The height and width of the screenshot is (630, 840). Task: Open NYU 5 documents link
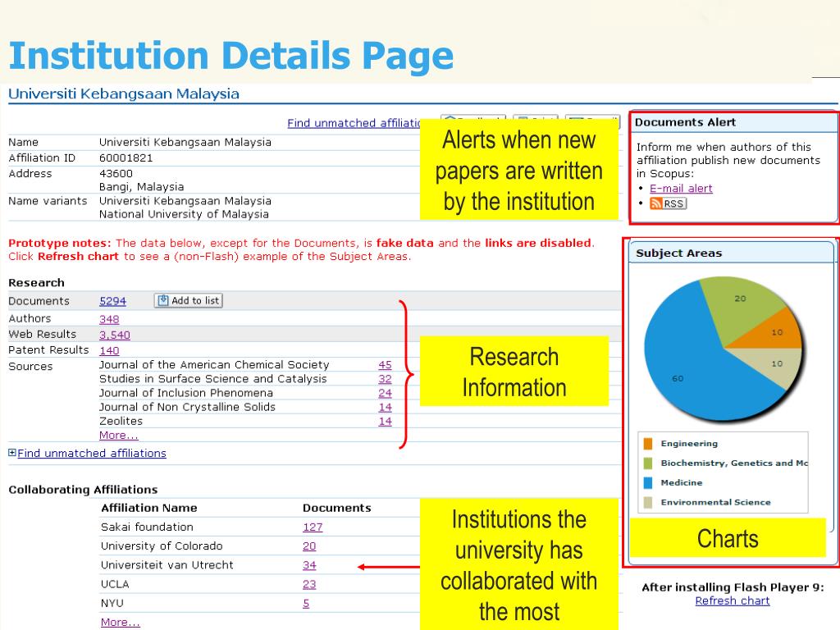(306, 603)
